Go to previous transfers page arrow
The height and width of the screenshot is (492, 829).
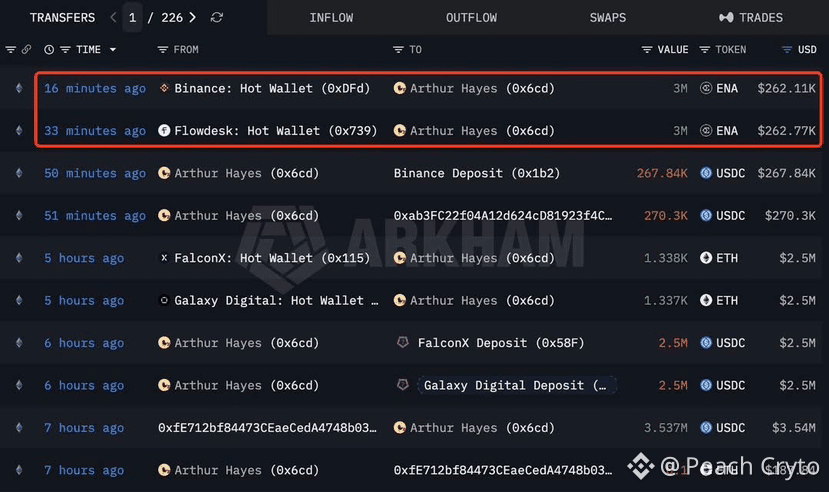coord(113,17)
